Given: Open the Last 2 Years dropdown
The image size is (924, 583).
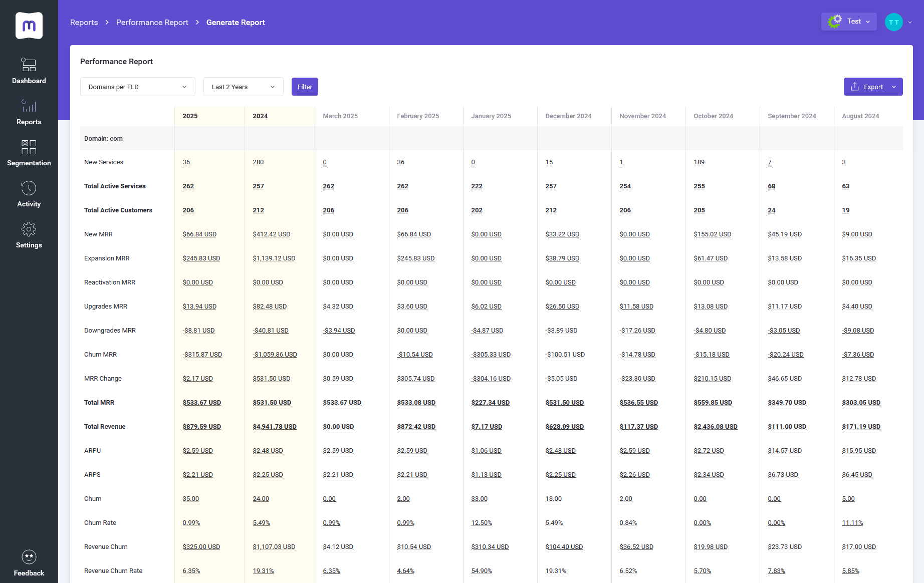Looking at the screenshot, I should (244, 87).
